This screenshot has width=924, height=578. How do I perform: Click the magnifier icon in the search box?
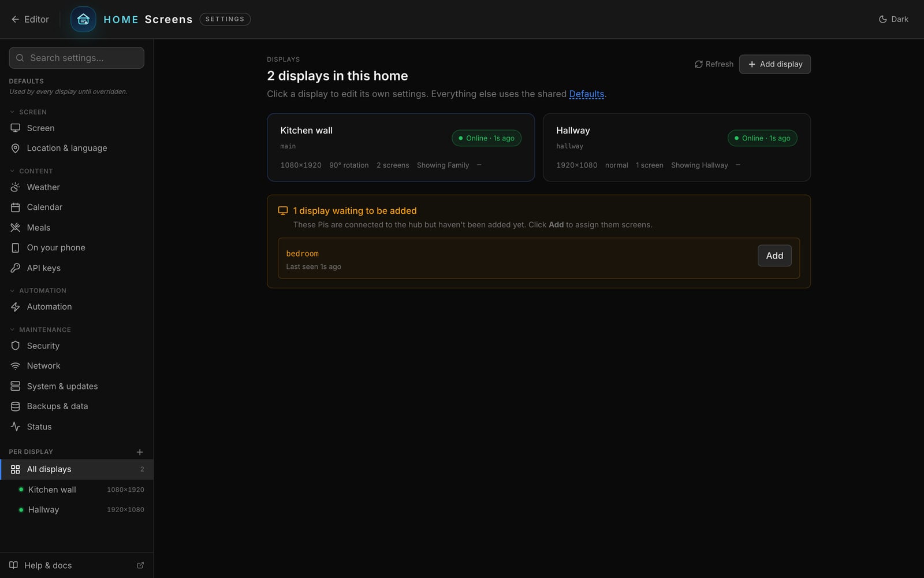20,58
